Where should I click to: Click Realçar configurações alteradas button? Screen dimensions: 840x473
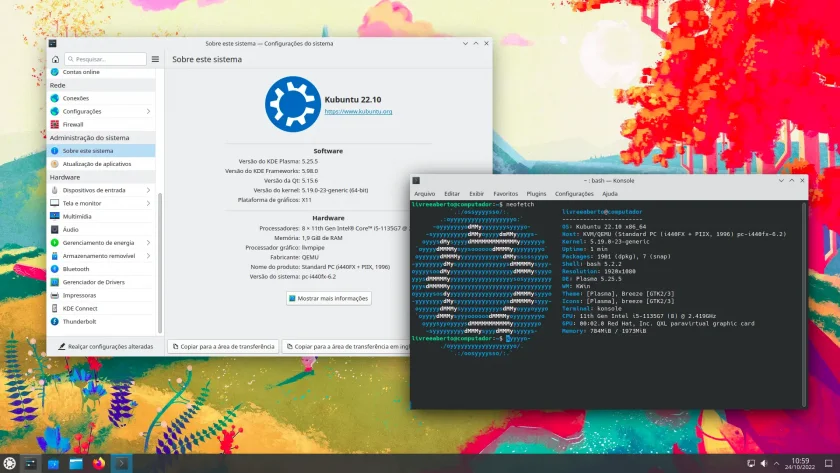pyautogui.click(x=106, y=347)
